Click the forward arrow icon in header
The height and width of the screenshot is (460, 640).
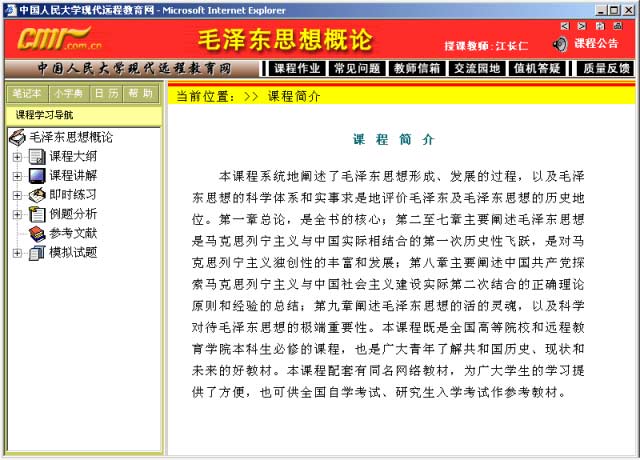click(x=582, y=26)
